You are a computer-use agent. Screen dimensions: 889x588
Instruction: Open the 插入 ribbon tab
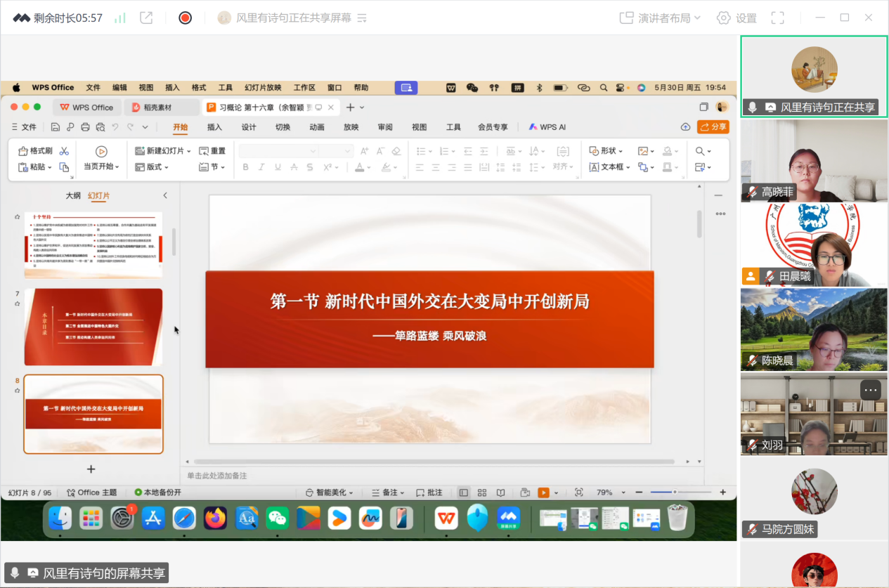coord(214,127)
